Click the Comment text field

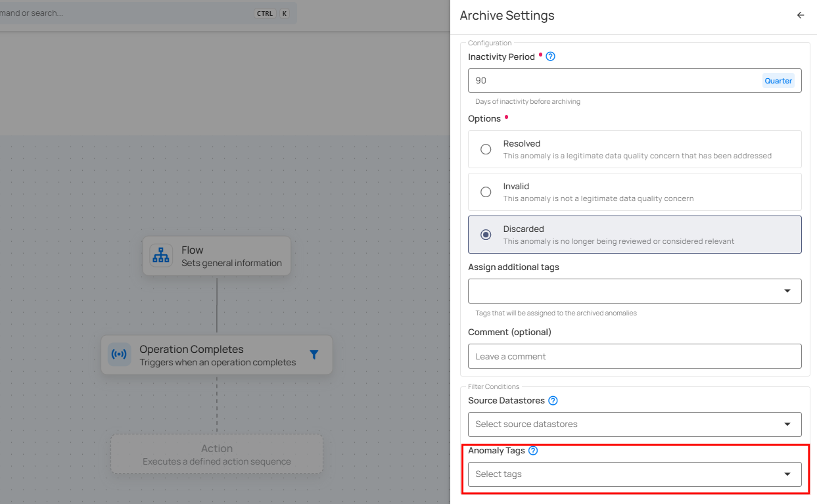(634, 356)
